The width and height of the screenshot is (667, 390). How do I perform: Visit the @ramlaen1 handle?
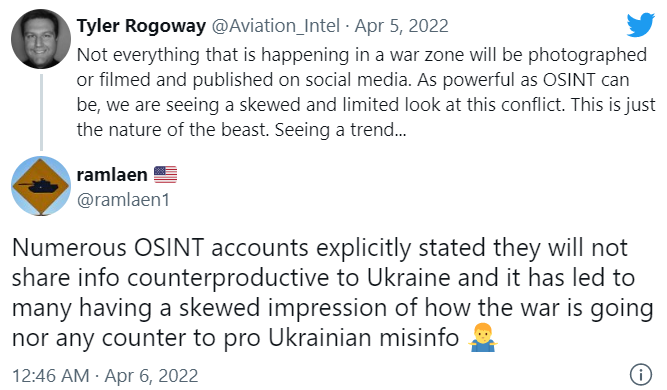click(123, 200)
